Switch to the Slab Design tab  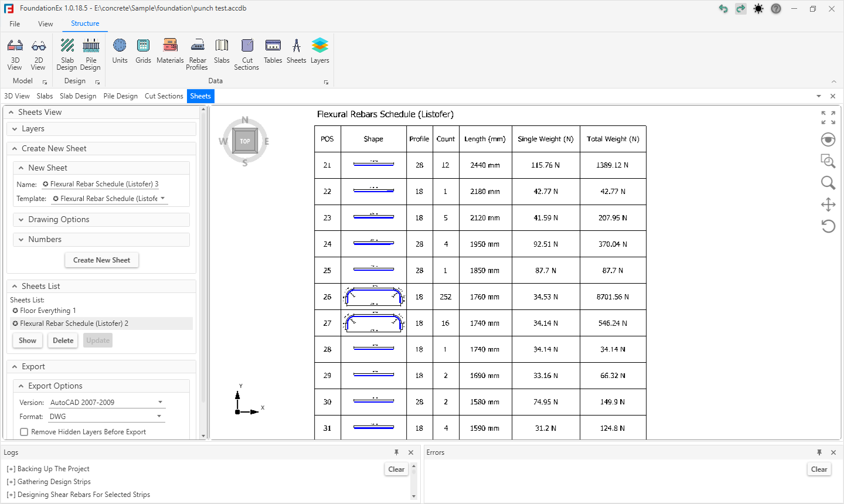click(x=78, y=96)
